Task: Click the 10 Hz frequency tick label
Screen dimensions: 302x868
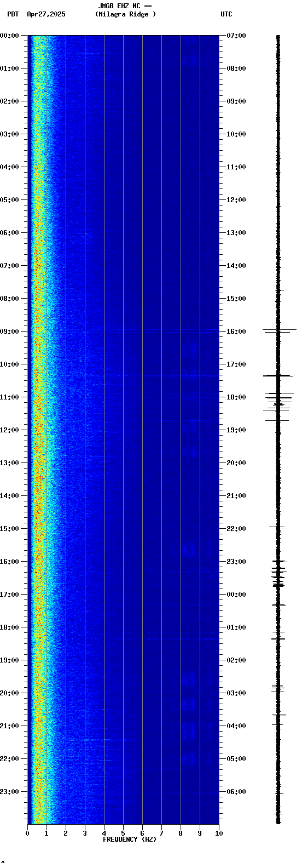Action: pyautogui.click(x=219, y=833)
